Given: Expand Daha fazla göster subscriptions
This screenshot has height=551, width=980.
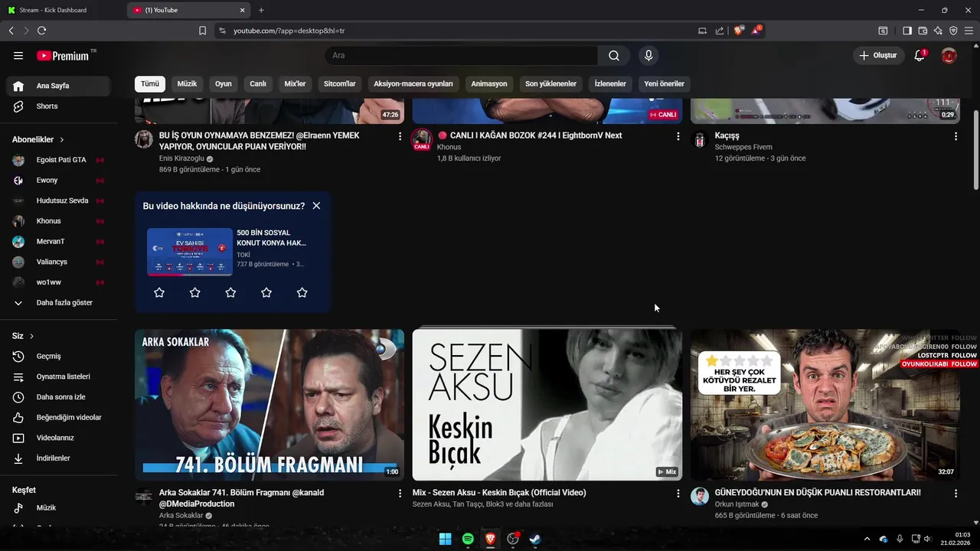Looking at the screenshot, I should click(59, 303).
